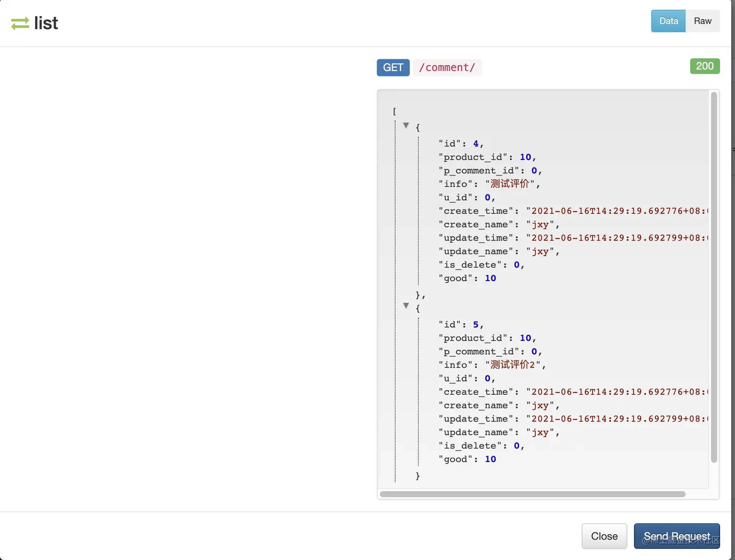The width and height of the screenshot is (735, 560).
Task: Click first object's "product_id": 10 line
Action: point(487,157)
